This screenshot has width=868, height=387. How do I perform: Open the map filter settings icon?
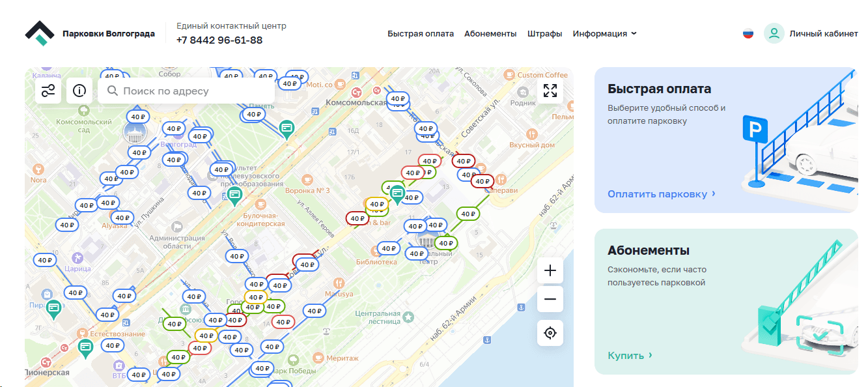[x=48, y=91]
